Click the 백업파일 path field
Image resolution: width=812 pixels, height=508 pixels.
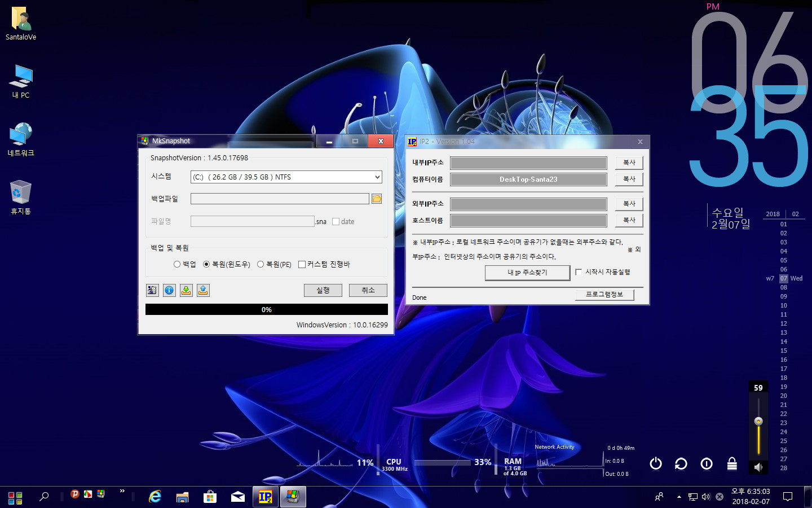(280, 199)
